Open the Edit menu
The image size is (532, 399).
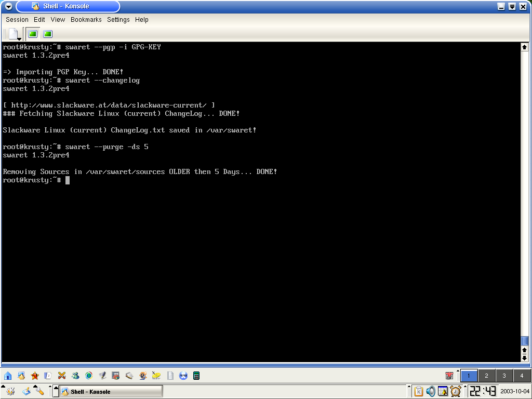point(39,20)
